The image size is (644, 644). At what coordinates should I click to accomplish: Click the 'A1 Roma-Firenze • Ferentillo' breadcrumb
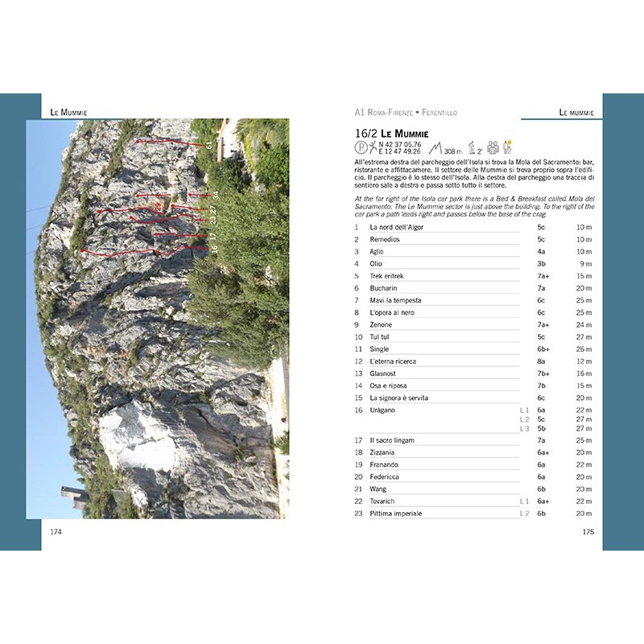pyautogui.click(x=406, y=113)
